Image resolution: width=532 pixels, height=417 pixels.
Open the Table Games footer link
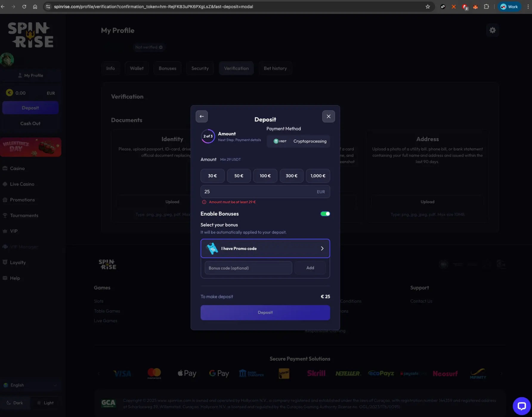click(107, 311)
